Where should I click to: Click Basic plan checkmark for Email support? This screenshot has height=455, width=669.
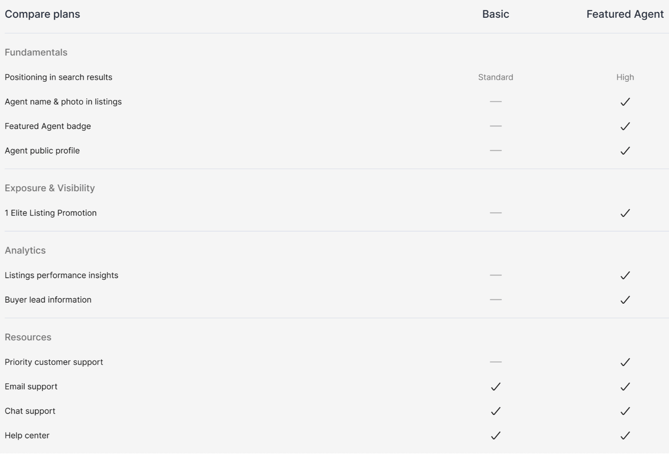pos(496,387)
